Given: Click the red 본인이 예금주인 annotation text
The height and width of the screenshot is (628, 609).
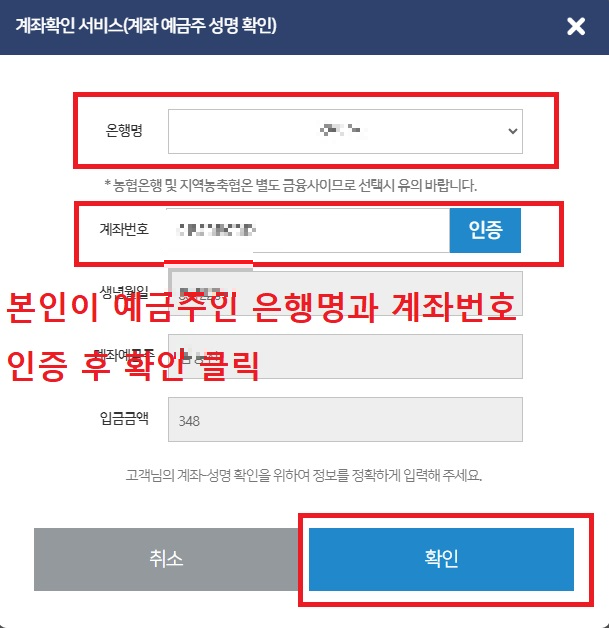Looking at the screenshot, I should (x=261, y=308).
